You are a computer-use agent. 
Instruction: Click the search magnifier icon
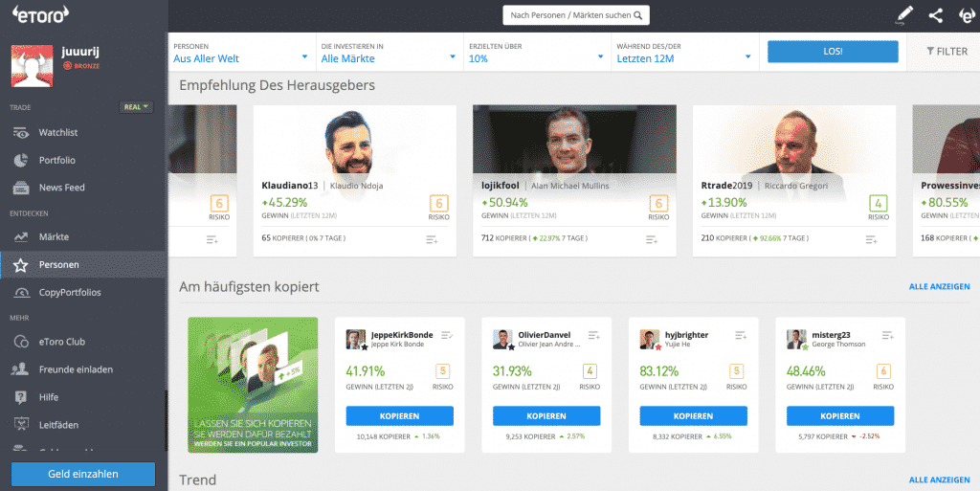637,15
